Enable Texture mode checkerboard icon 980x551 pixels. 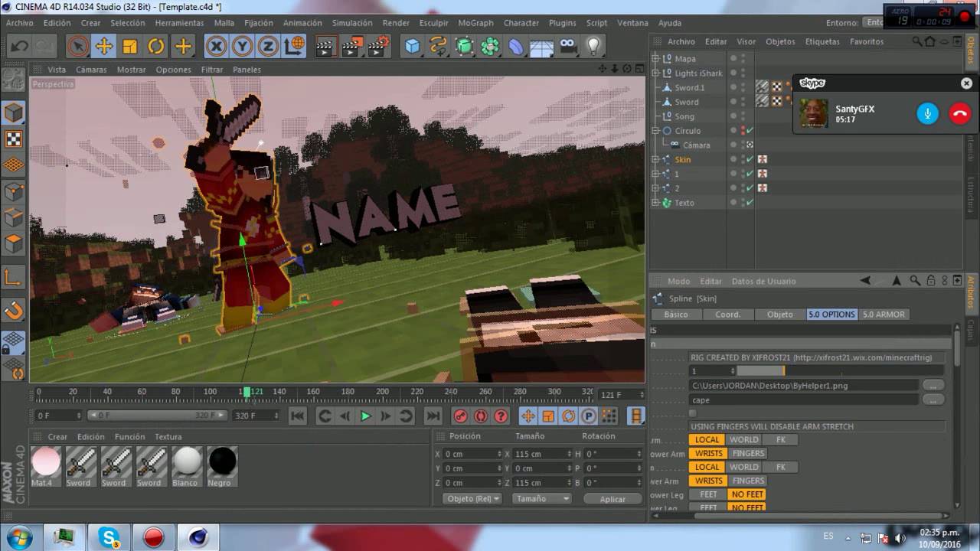pos(14,139)
